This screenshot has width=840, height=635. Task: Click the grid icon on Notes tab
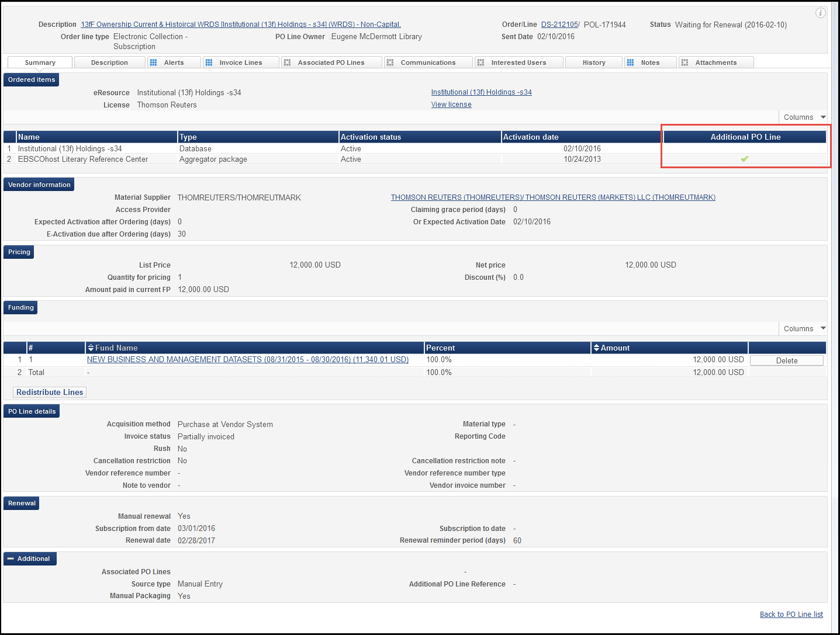pyautogui.click(x=630, y=63)
